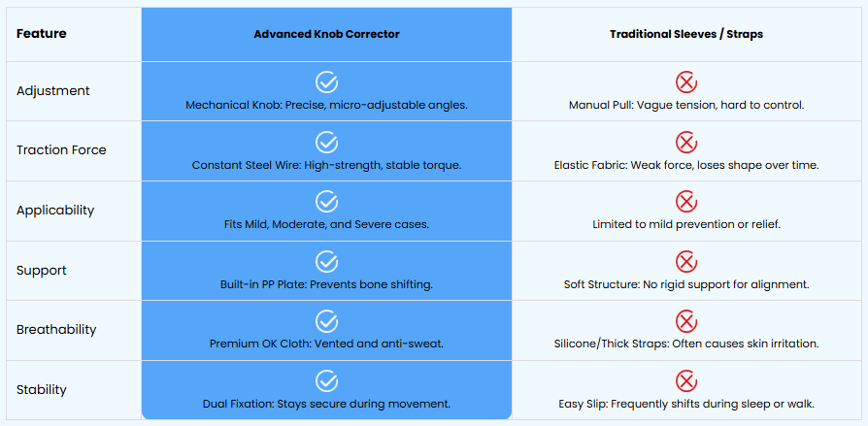Select the checkmark icon in Traction Force row
The image size is (868, 426).
pos(326,143)
